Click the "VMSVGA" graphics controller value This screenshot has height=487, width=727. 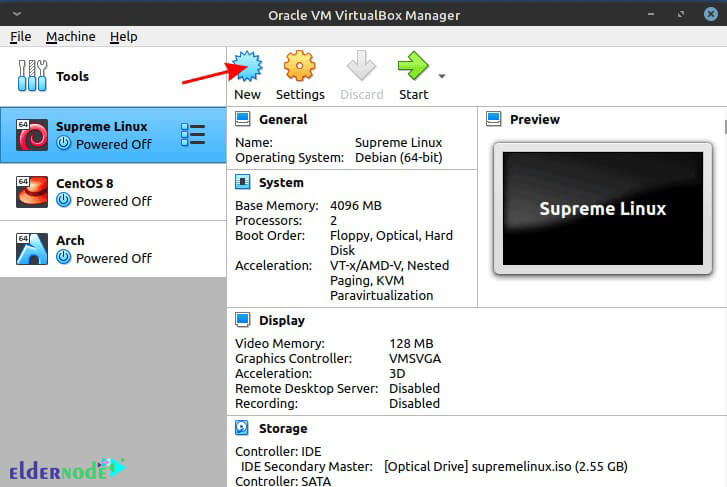(x=415, y=359)
